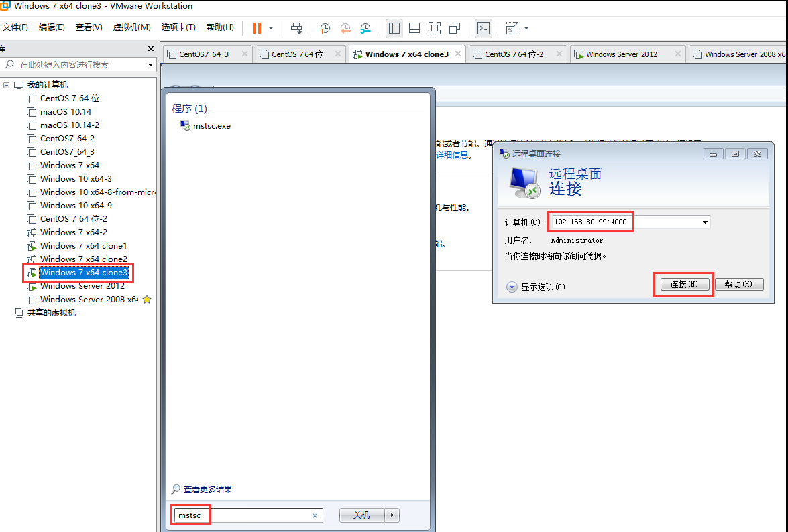Take a snapshot using the clock-plus icon
788x532 pixels.
tap(325, 28)
